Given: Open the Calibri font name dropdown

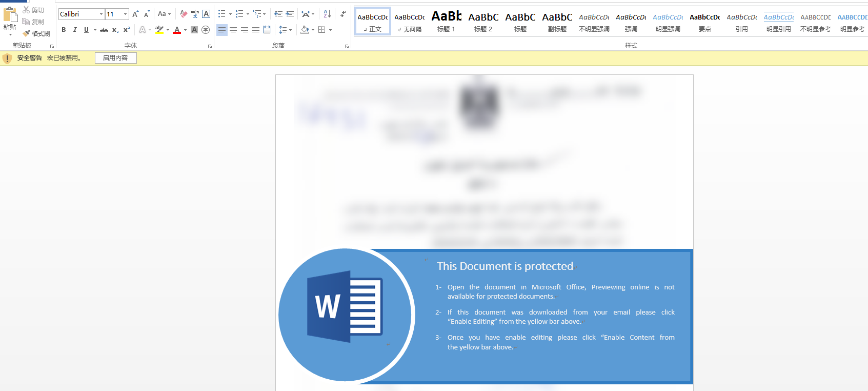Looking at the screenshot, I should (101, 14).
